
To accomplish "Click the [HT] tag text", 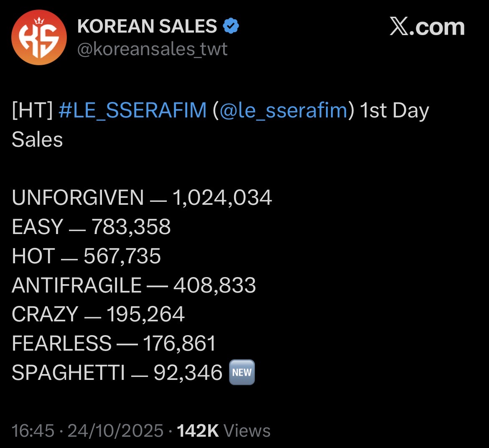I will click(x=32, y=111).
